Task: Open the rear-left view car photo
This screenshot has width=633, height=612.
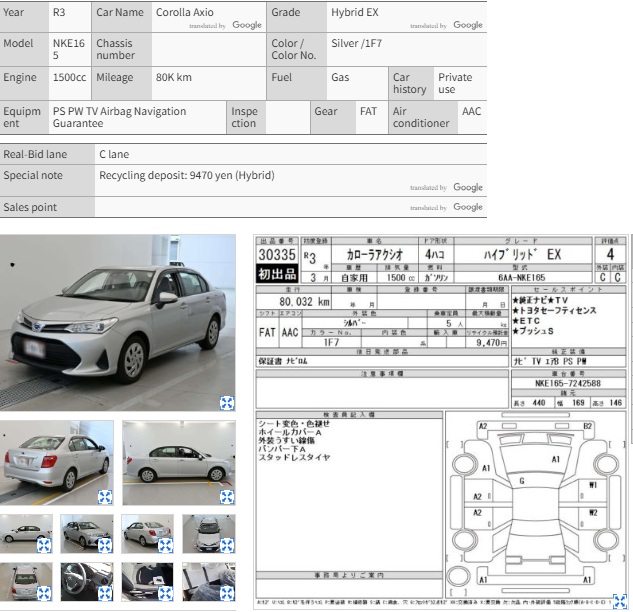Action: click(57, 463)
